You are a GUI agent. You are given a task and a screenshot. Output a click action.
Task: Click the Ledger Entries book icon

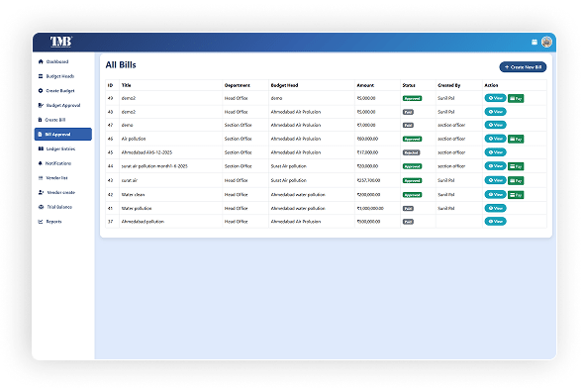point(41,148)
